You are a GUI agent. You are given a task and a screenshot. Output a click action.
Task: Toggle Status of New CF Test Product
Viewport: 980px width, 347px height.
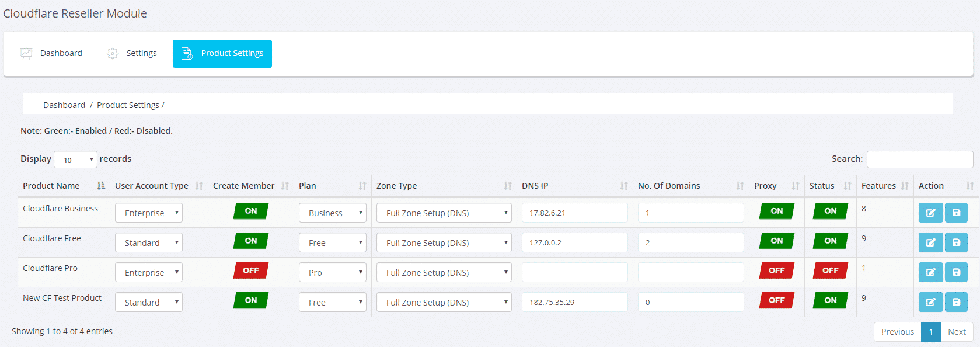click(x=830, y=300)
